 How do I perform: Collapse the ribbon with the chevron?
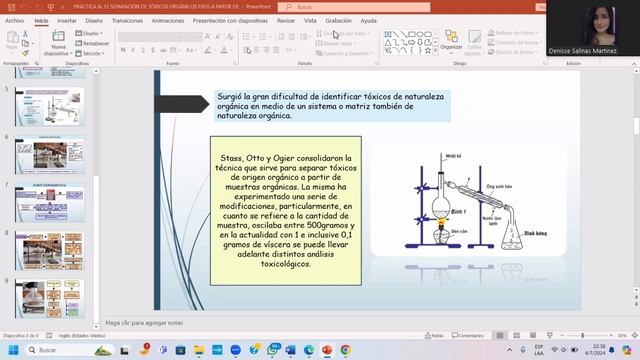[634, 64]
